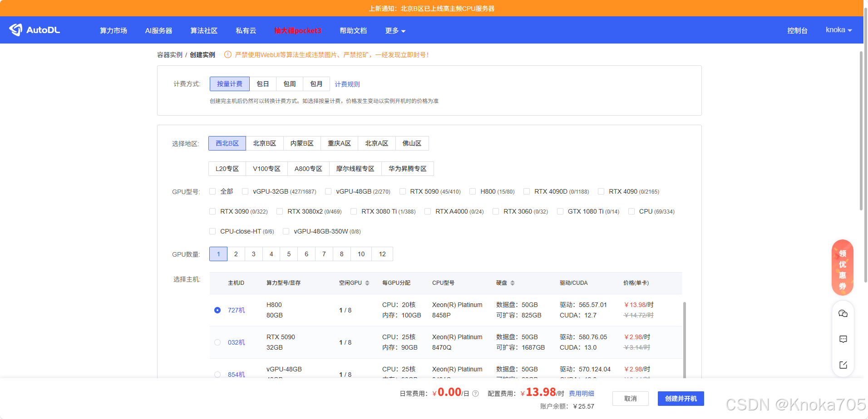
Task: Open 控制台 console link
Action: pyautogui.click(x=798, y=30)
